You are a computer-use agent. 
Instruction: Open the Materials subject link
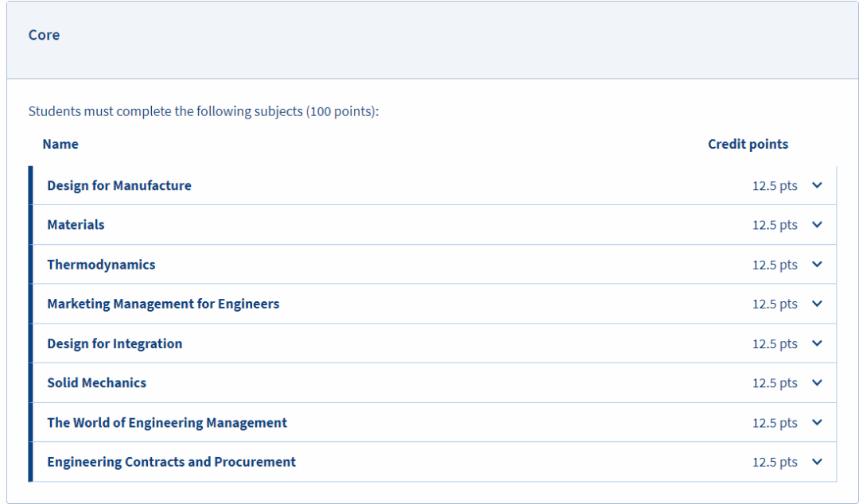click(x=76, y=225)
